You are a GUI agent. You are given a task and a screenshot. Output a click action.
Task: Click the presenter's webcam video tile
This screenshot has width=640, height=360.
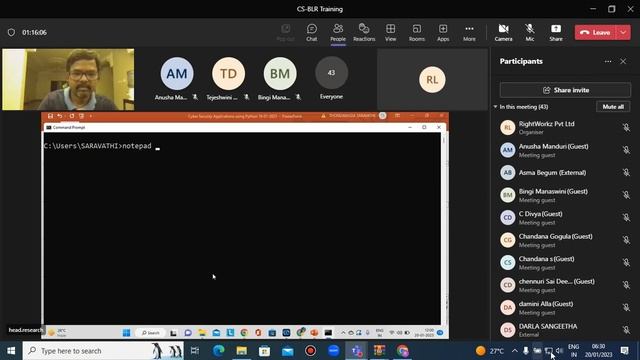click(68, 80)
